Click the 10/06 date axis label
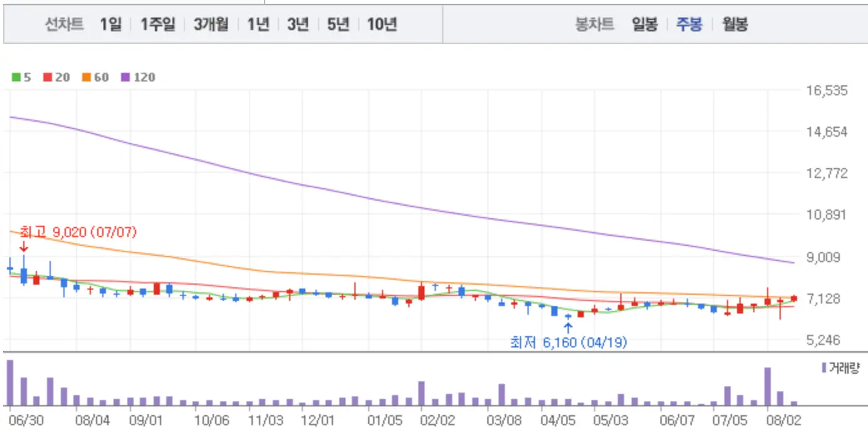 click(x=211, y=419)
